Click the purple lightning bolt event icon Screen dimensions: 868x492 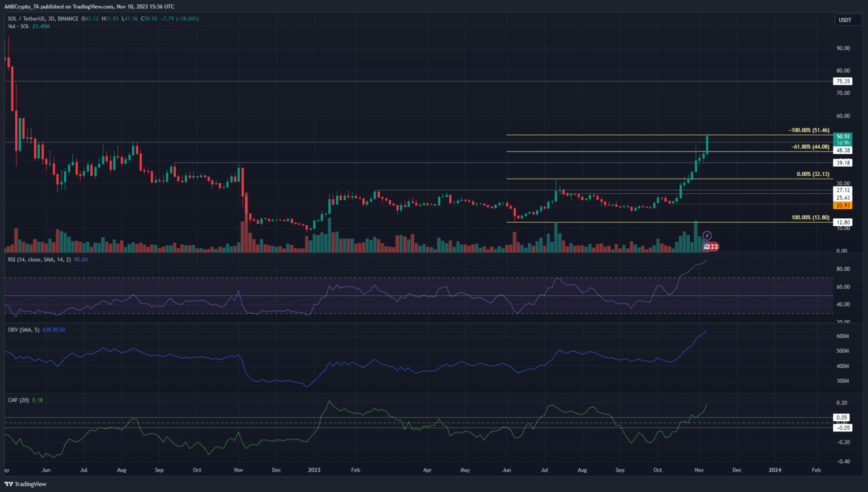click(x=707, y=235)
